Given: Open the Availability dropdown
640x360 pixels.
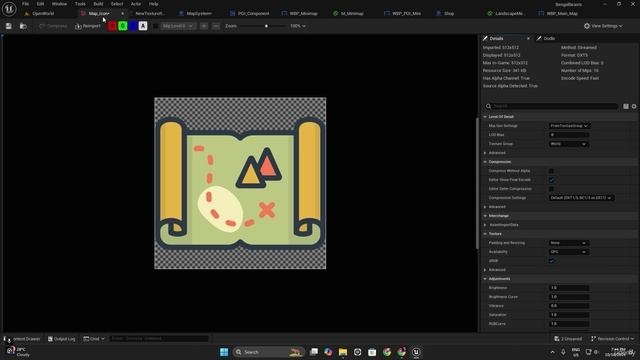Looking at the screenshot, I should 569,251.
